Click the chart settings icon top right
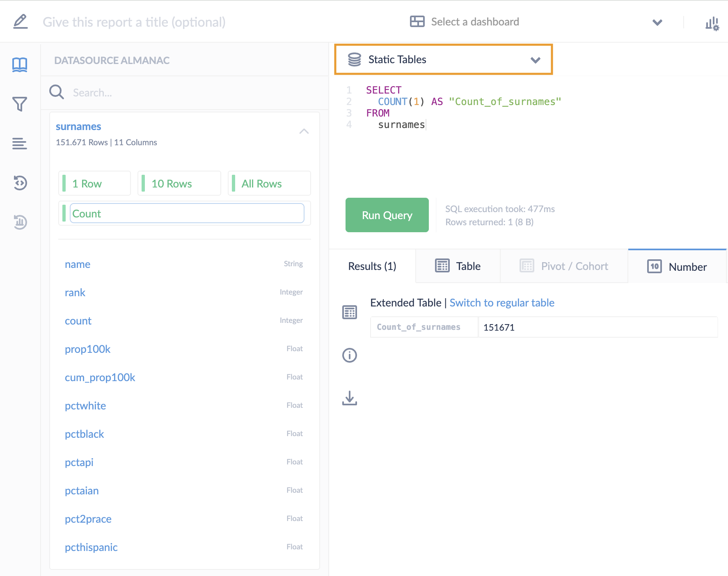 tap(712, 23)
